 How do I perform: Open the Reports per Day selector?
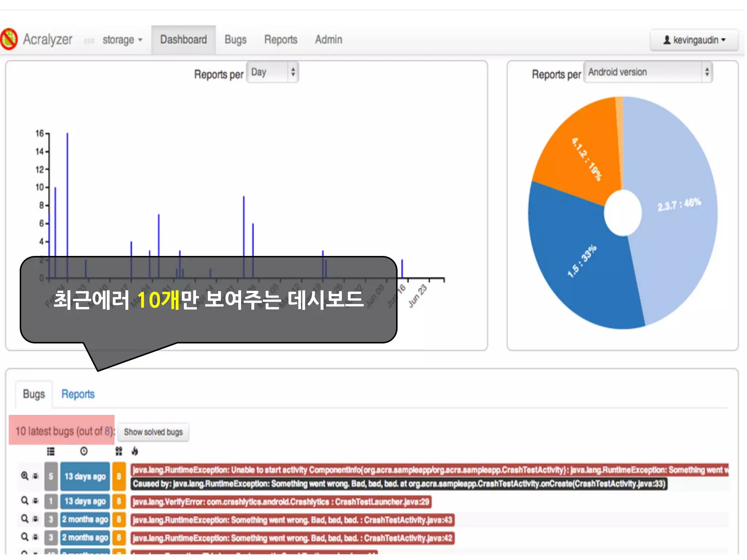pos(272,72)
